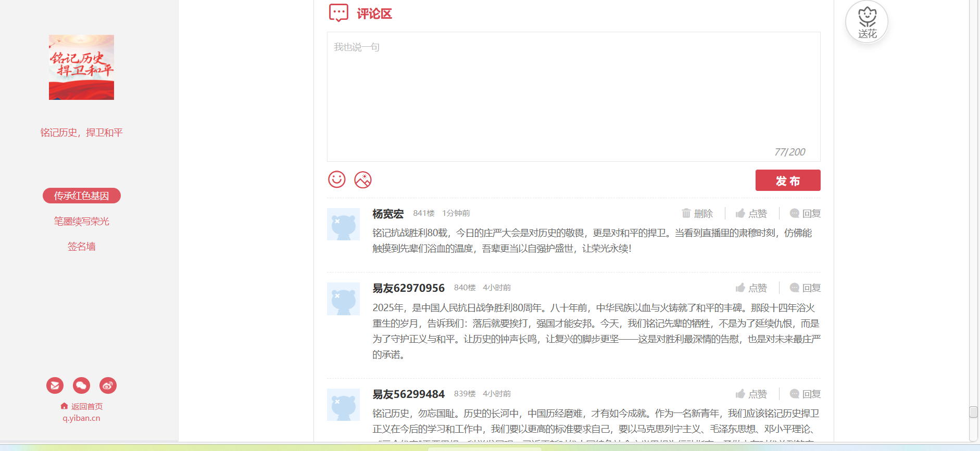This screenshot has width=980, height=451.
Task: Click the WeChat share icon
Action: pyautogui.click(x=81, y=385)
